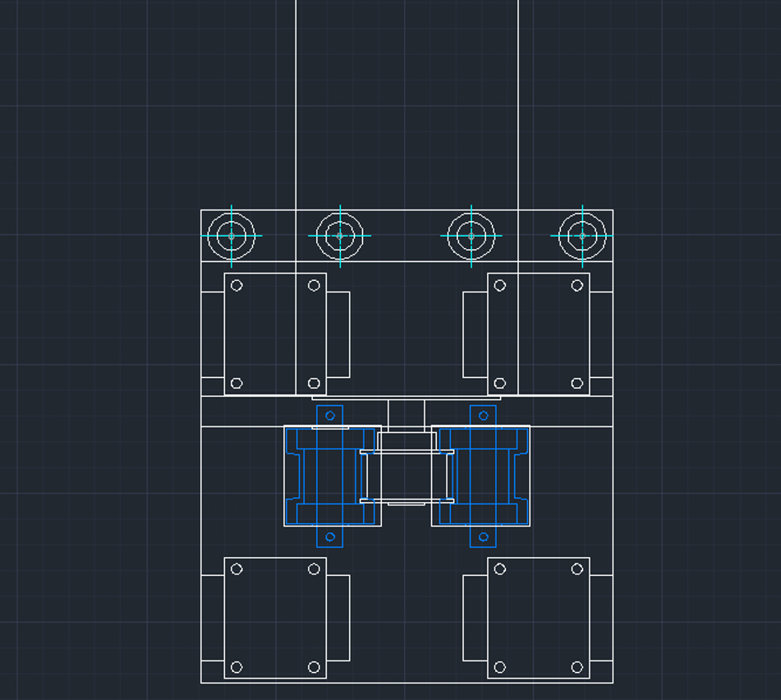781x700 pixels.
Task: Click the side tab right of upper-left plate
Action: coord(338,335)
